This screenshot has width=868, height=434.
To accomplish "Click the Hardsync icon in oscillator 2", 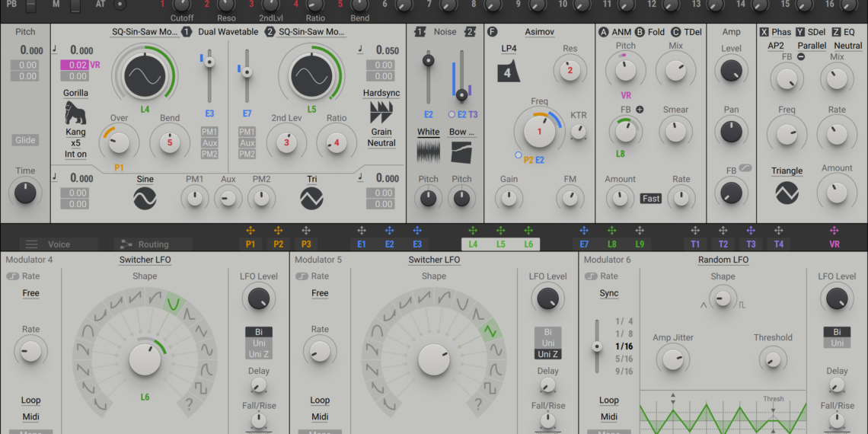I will (381, 113).
